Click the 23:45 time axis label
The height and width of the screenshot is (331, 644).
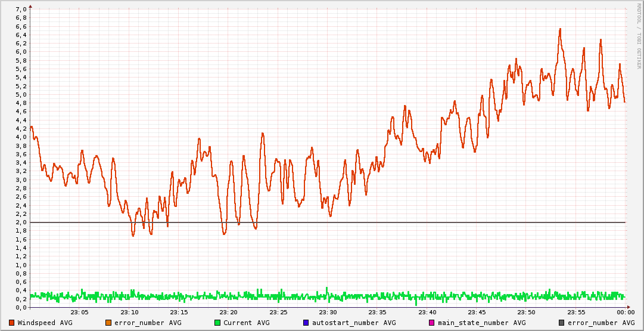tap(477, 313)
